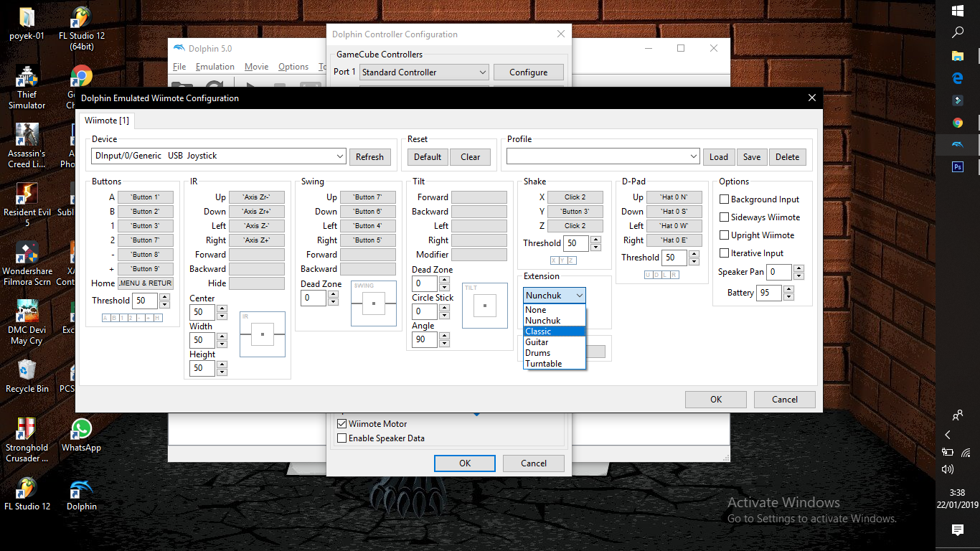
Task: Uncheck the Wiimote Motor checkbox
Action: pyautogui.click(x=342, y=424)
